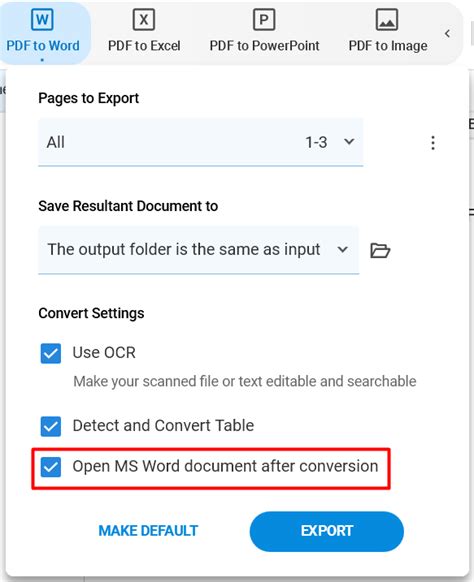This screenshot has height=582, width=474.
Task: Toggle the Use OCR checkbox
Action: (51, 353)
